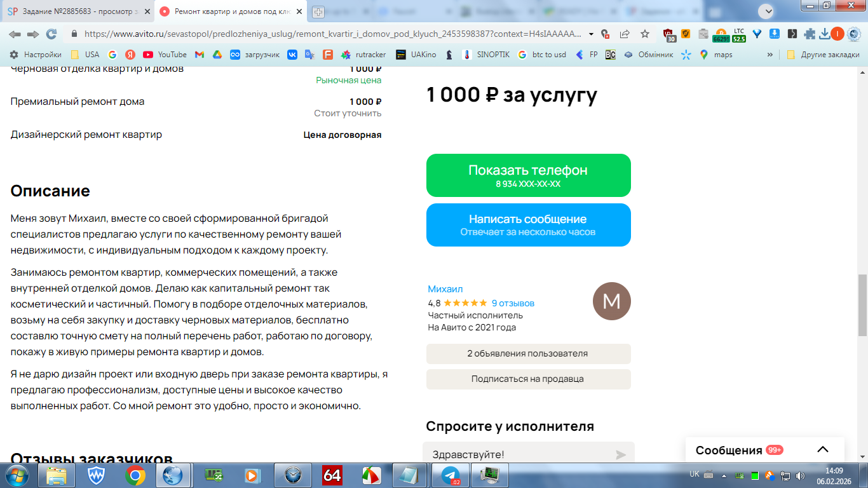Click the Дизайнерский ремонт квартир row
Viewport: 868px width, 488px height.
[x=196, y=135]
